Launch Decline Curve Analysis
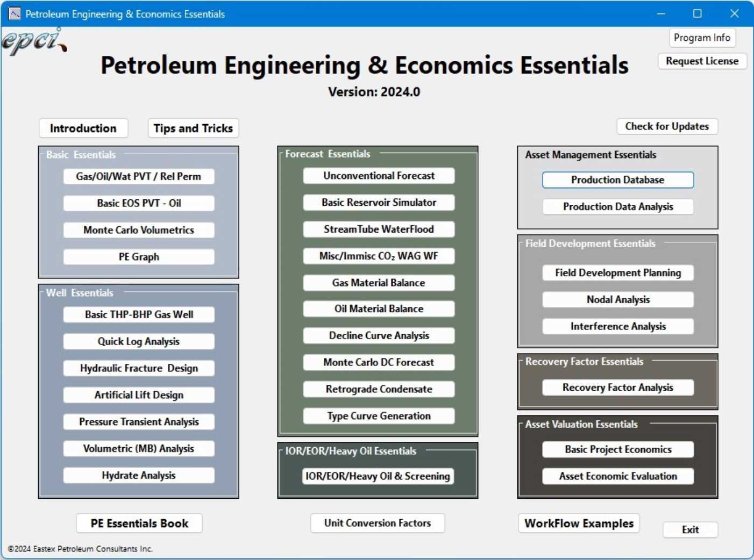The height and width of the screenshot is (560, 754). click(x=379, y=336)
